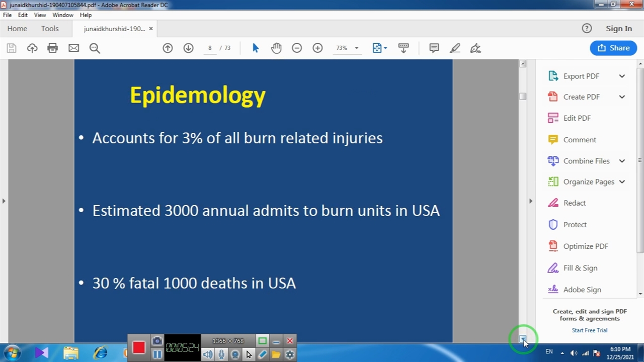Add a sticky note comment

[x=434, y=48]
